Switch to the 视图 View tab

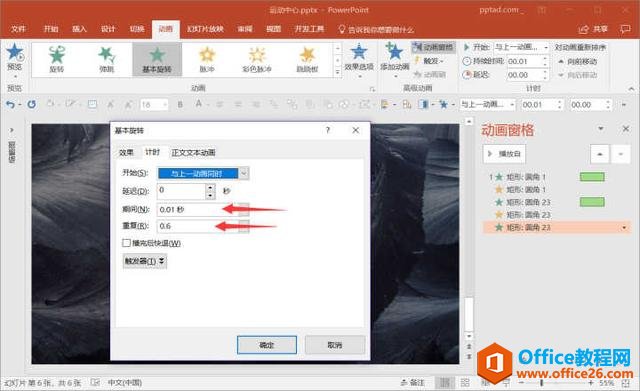point(273,29)
